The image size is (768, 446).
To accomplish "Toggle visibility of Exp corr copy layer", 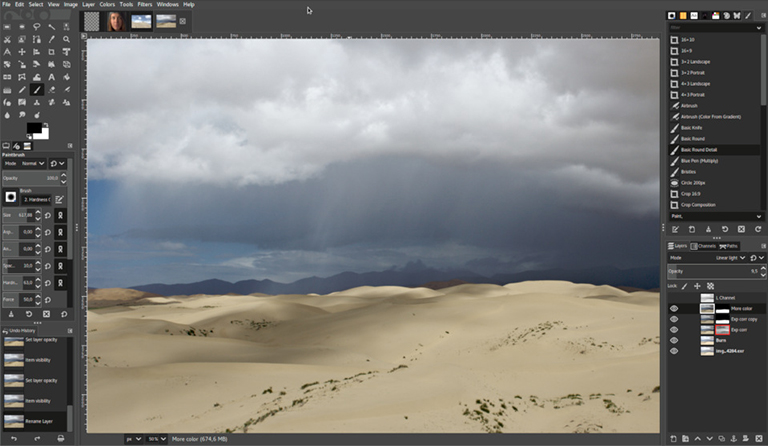I will point(674,319).
